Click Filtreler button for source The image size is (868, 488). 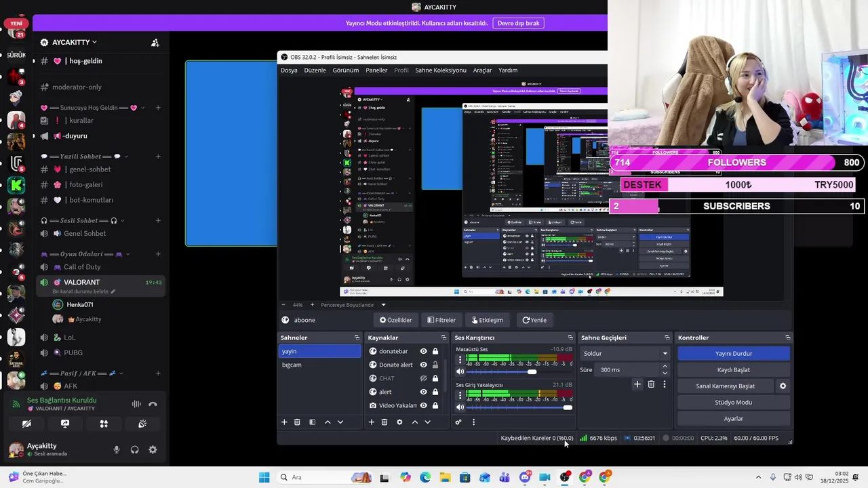pyautogui.click(x=441, y=320)
